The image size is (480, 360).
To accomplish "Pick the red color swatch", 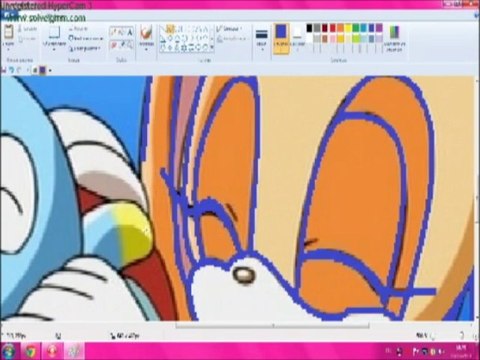I will pos(333,28).
